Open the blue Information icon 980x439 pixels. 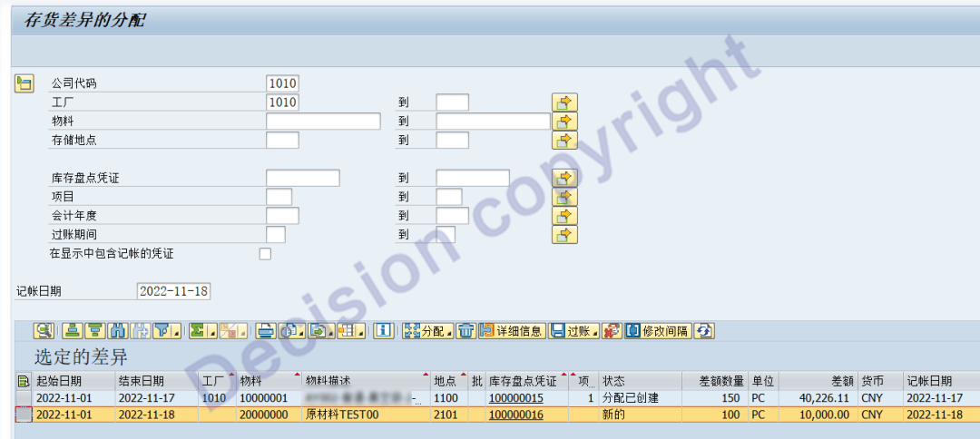click(x=383, y=331)
